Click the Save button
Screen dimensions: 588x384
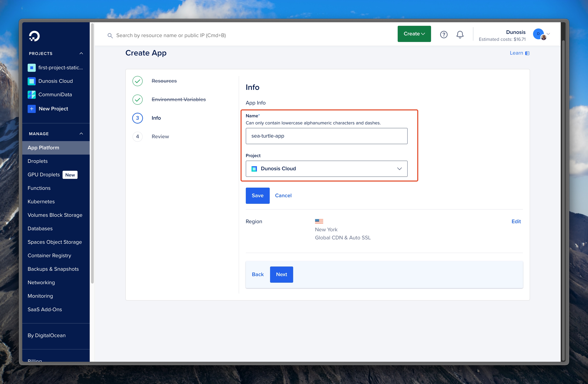tap(257, 196)
